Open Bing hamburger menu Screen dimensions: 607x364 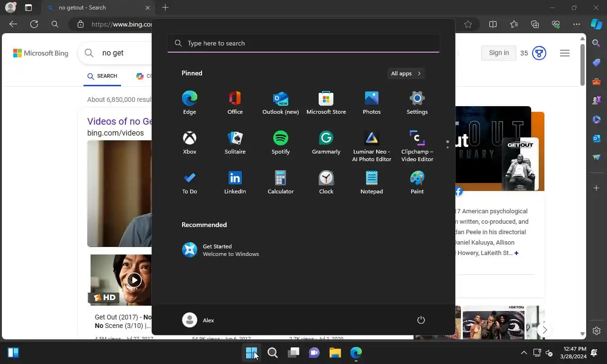coord(564,53)
